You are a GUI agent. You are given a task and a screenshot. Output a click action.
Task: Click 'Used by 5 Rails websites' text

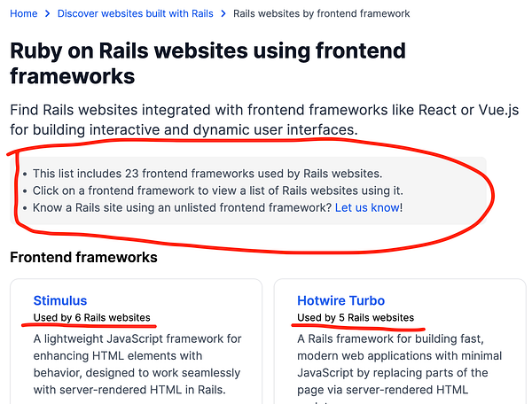pos(356,317)
